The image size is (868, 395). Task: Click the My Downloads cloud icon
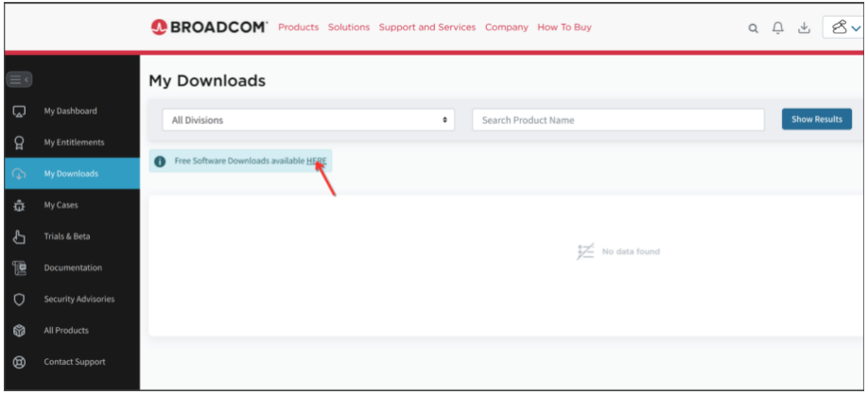[x=19, y=174]
